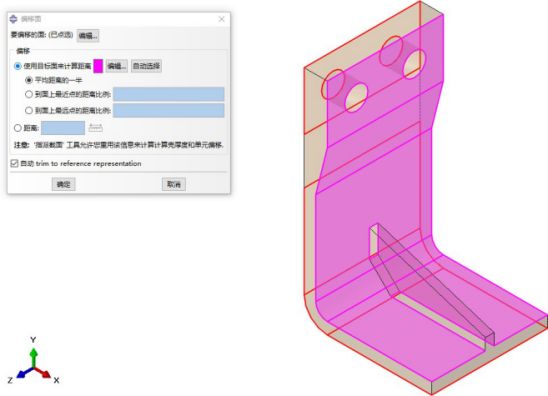The image size is (548, 396).
Task: Click 编辑... beside the magenta swatch
Action: [117, 66]
